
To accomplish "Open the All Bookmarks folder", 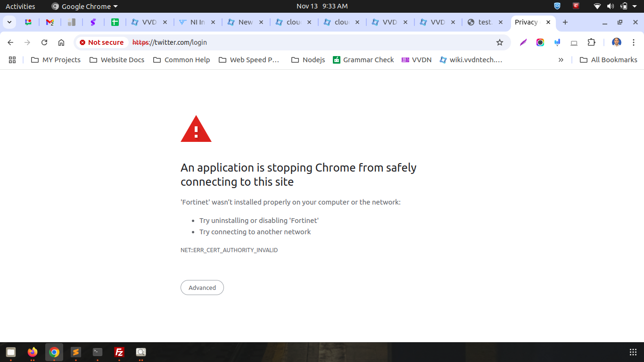I will point(608,60).
